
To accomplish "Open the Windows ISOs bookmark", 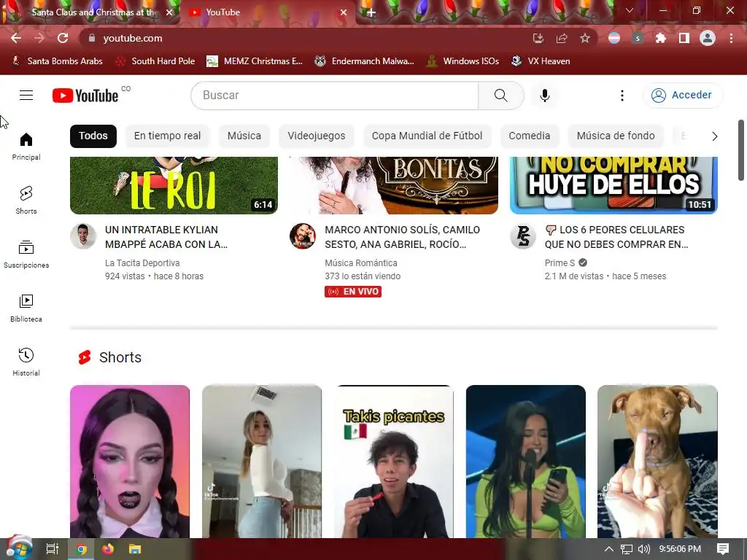I will (x=463, y=61).
